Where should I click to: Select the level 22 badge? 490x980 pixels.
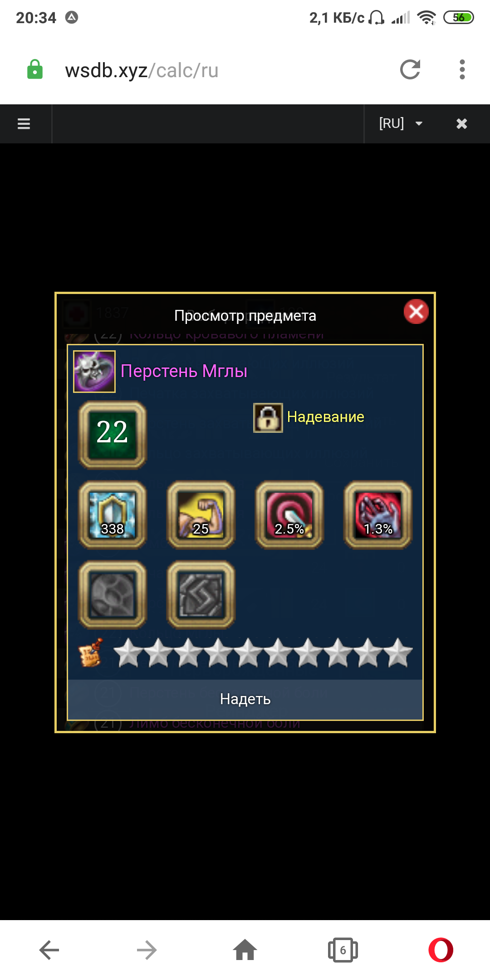(113, 435)
